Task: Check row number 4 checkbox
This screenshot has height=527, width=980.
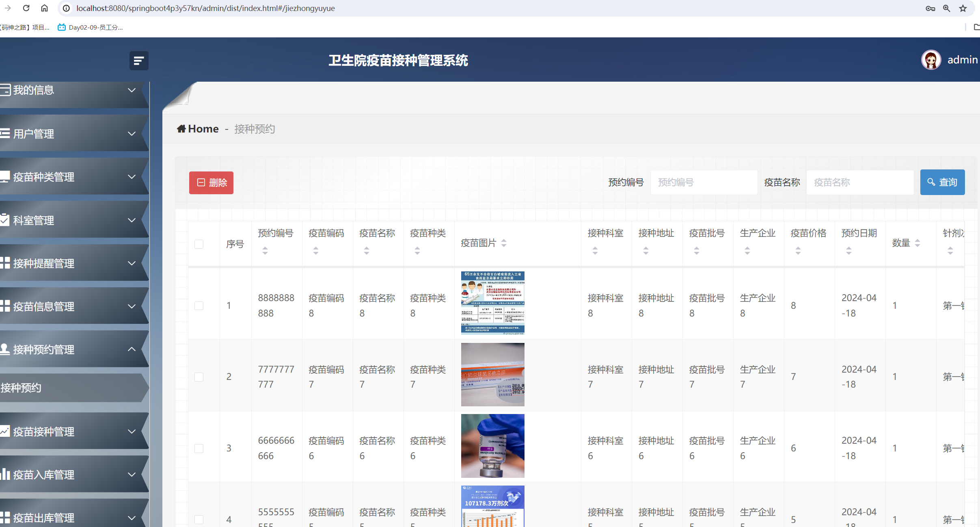Action: (199, 519)
